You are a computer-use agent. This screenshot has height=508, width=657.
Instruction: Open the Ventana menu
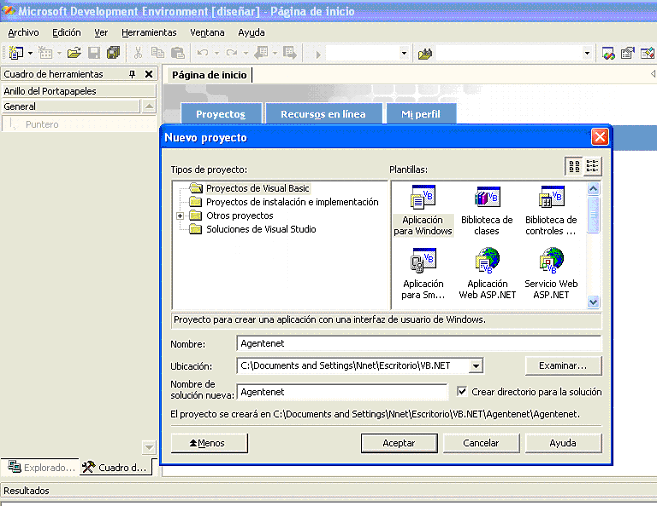click(207, 33)
